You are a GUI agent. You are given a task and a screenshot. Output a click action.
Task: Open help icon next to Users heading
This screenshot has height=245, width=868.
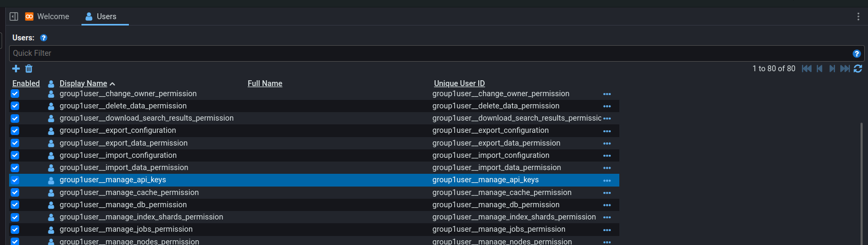(44, 38)
